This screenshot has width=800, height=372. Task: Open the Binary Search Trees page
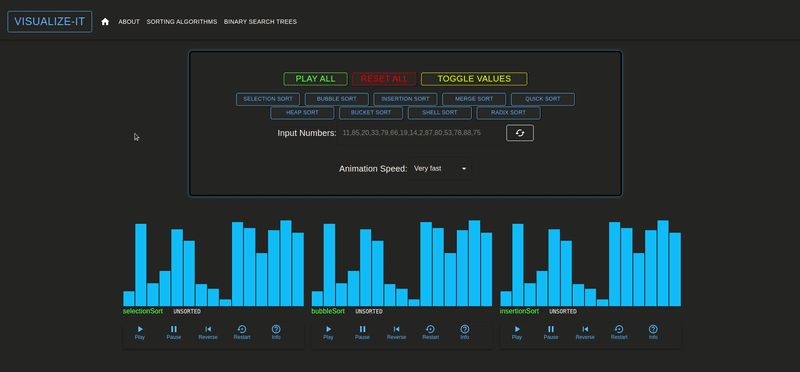[x=260, y=22]
